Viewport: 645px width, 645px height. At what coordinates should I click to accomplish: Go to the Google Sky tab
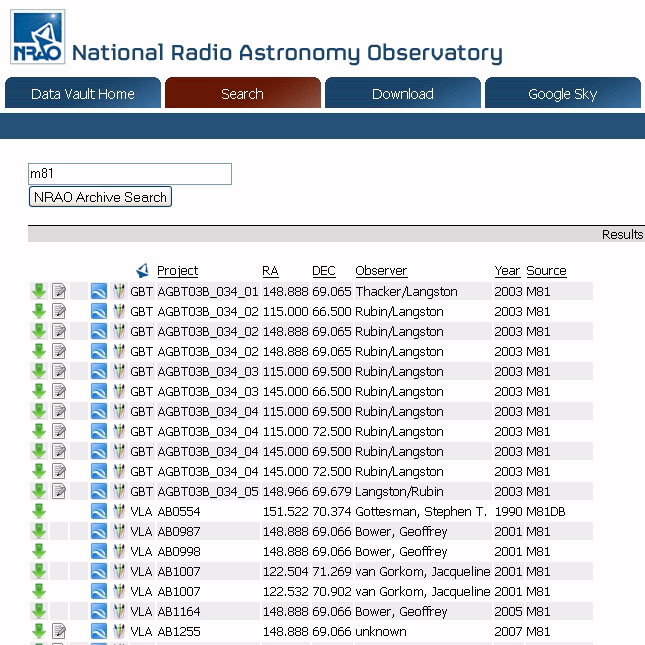tap(563, 93)
